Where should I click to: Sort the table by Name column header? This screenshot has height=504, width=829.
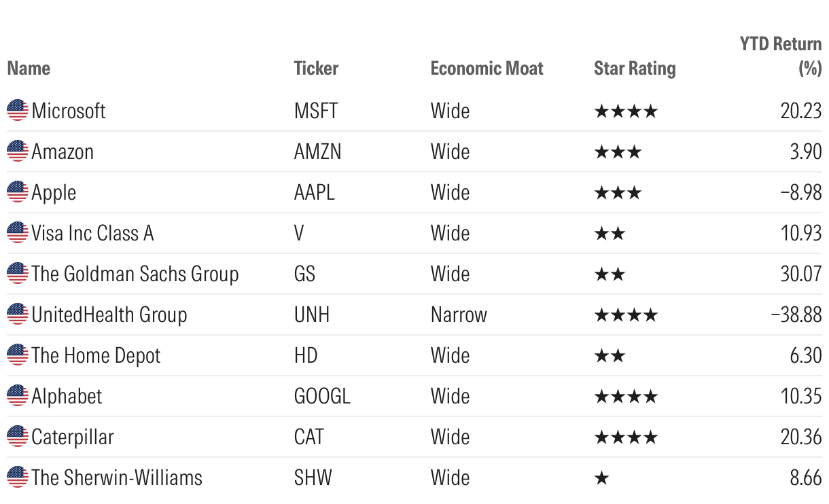coord(29,69)
